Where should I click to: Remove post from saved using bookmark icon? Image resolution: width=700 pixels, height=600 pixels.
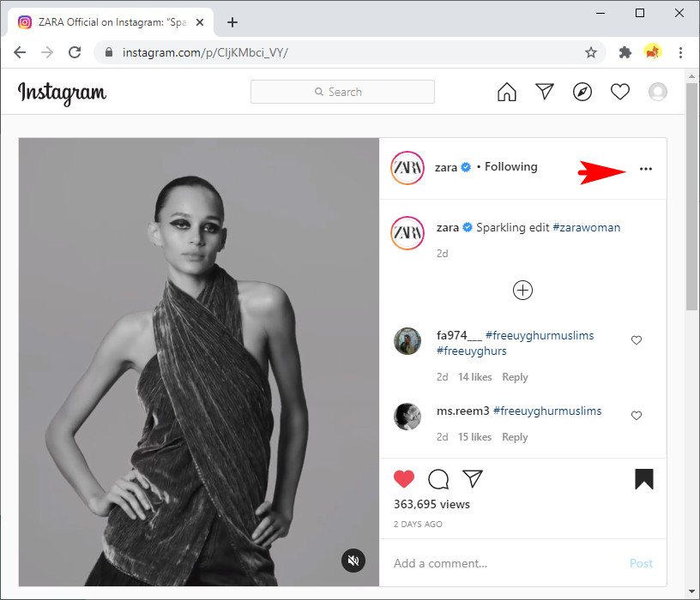point(643,479)
